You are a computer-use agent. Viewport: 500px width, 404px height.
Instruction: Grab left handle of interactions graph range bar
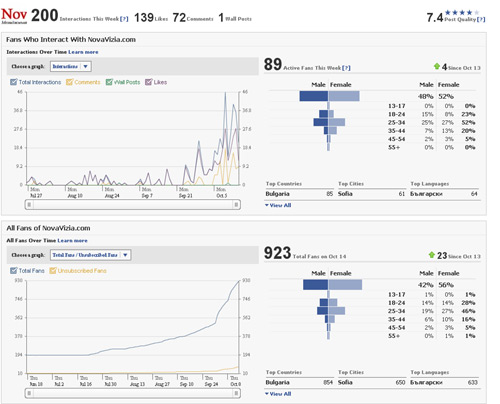click(29, 205)
